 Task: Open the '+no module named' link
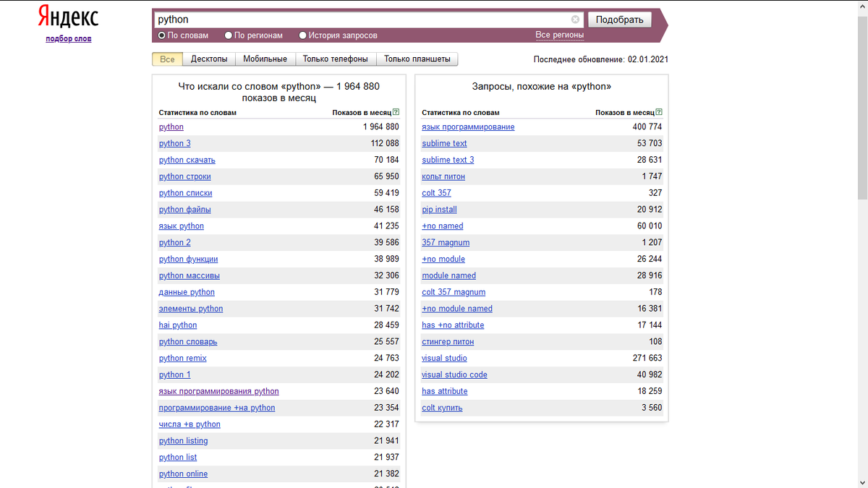pos(458,309)
